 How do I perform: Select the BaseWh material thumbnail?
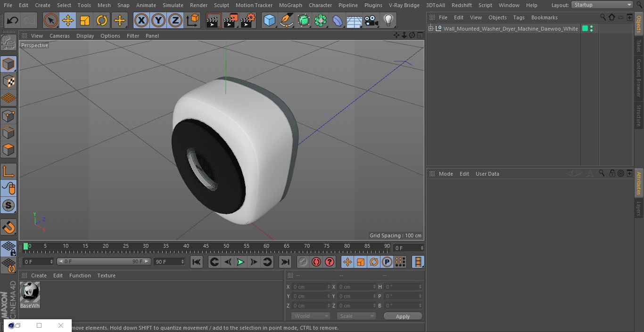coord(30,295)
